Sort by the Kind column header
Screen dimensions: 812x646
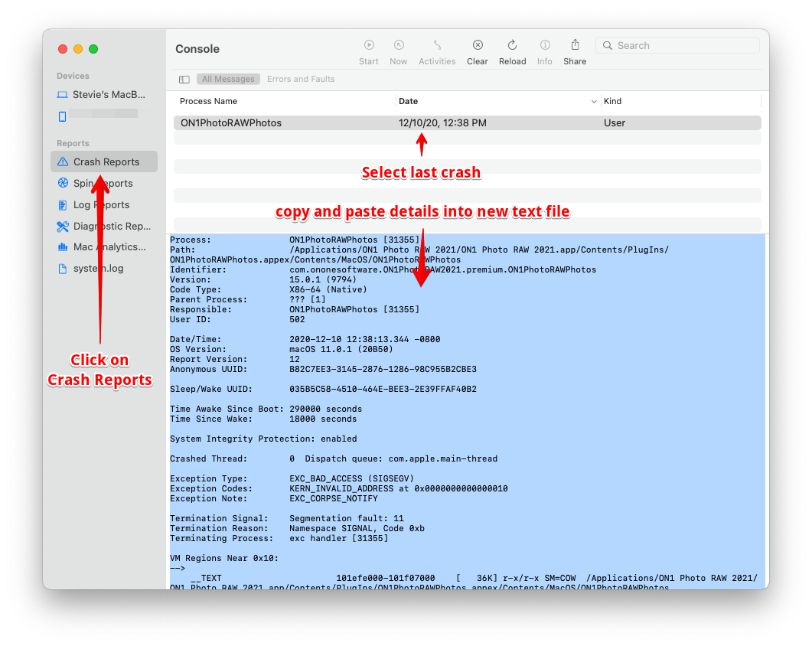612,102
